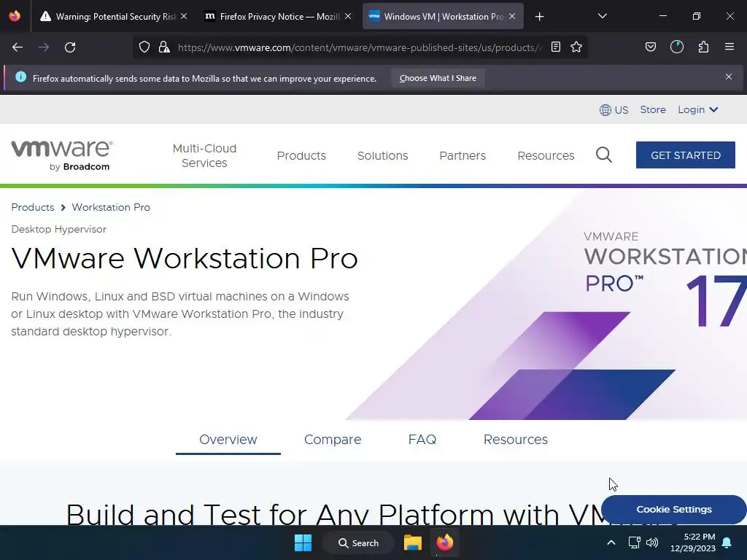Click Firefox icon in taskbar
Image resolution: width=747 pixels, height=560 pixels.
[444, 542]
